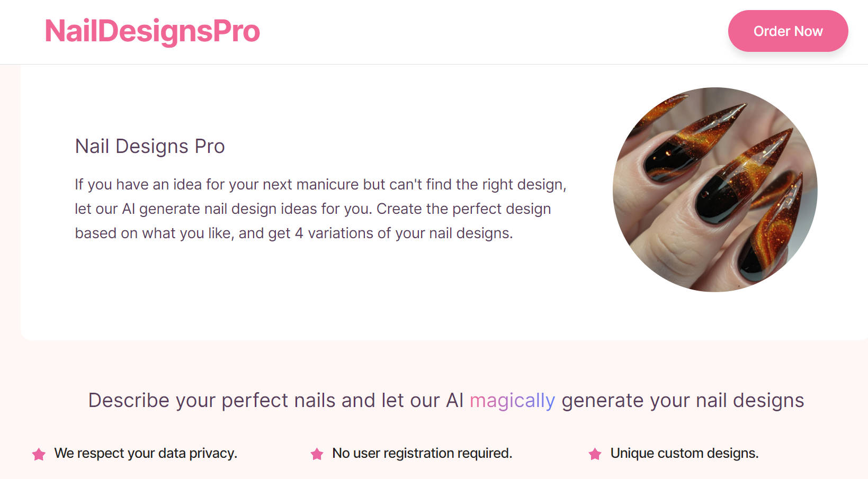Click the pink star beside "No user registration required"
This screenshot has height=479, width=868.
[x=317, y=454]
